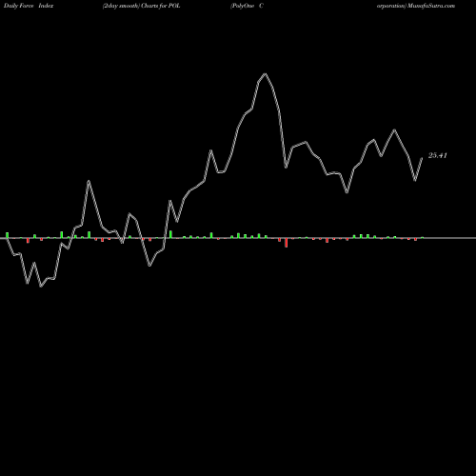Click the 'Daily Force Index' title text

click(x=29, y=6)
